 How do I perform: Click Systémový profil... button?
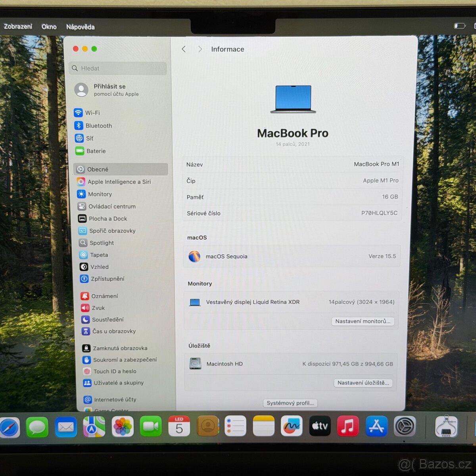290,403
